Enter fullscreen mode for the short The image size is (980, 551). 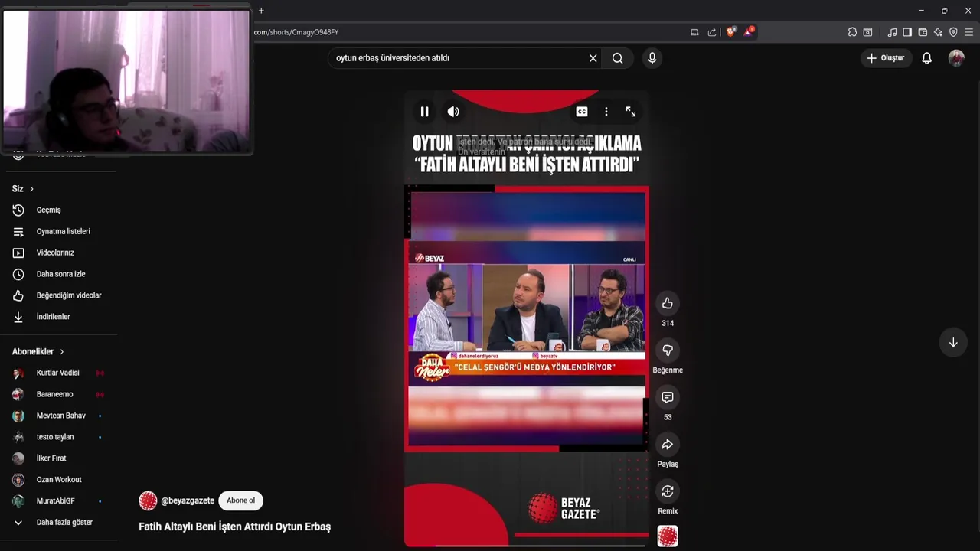[x=631, y=112]
